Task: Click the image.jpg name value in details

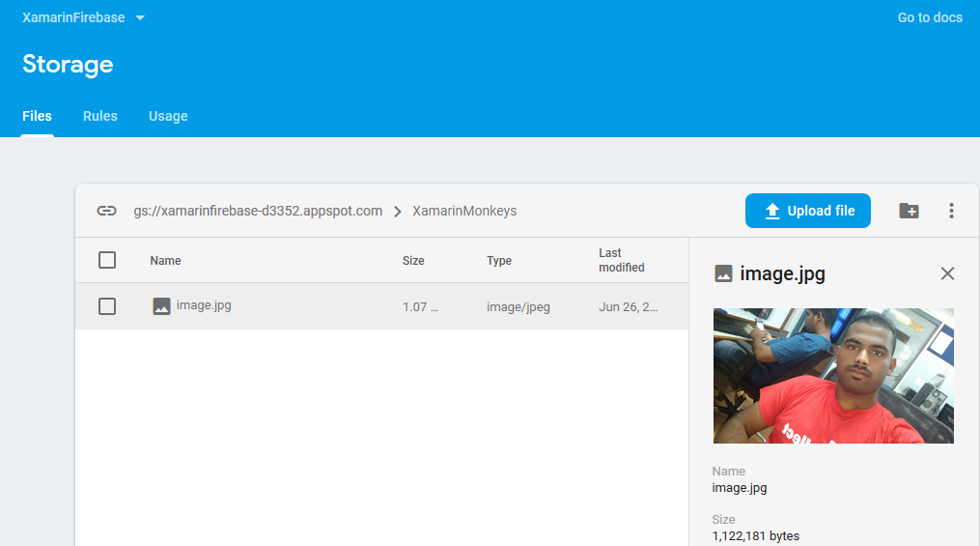Action: [740, 488]
